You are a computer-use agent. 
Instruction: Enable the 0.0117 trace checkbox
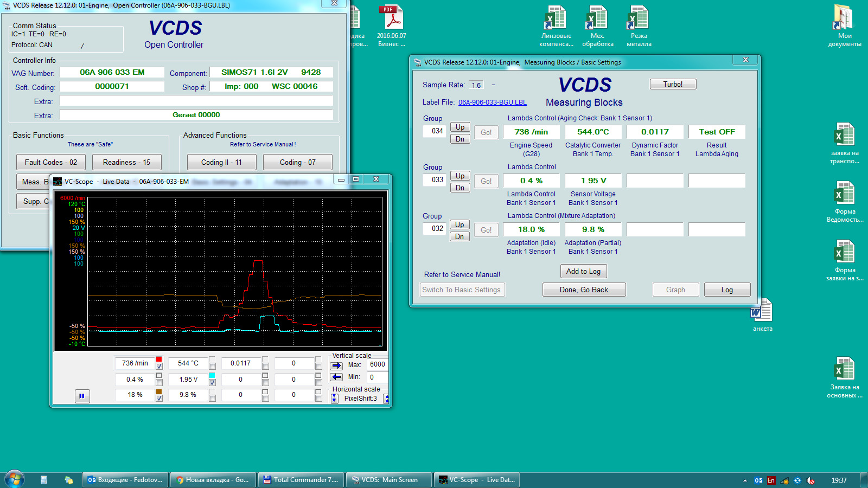(265, 367)
